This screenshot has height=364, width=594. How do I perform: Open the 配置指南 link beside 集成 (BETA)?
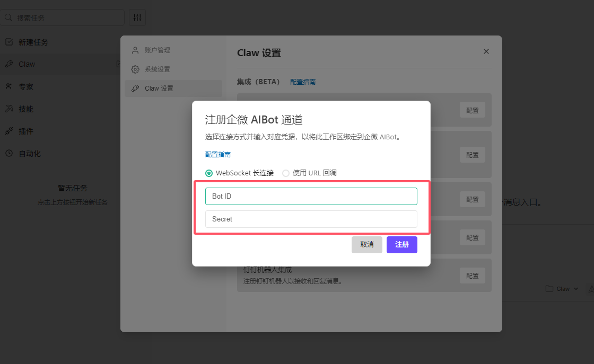tap(303, 82)
